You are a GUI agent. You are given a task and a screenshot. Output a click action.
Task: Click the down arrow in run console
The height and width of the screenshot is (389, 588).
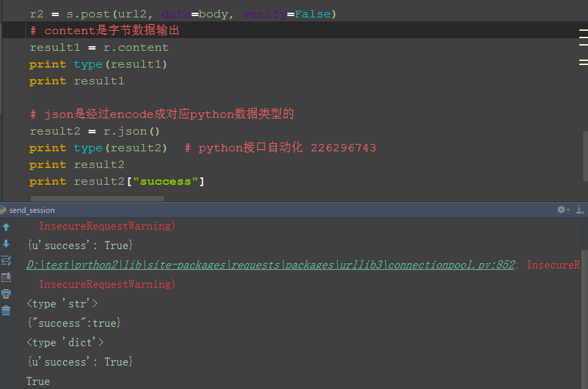6,244
